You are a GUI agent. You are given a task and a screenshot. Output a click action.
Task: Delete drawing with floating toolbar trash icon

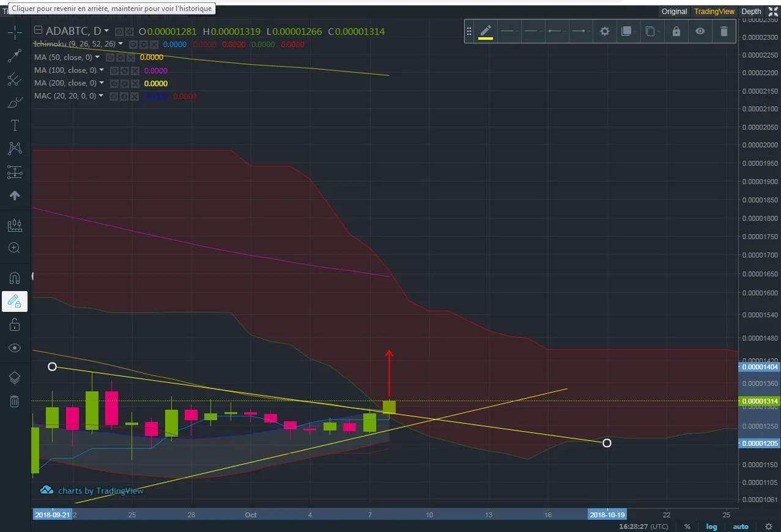tap(724, 31)
